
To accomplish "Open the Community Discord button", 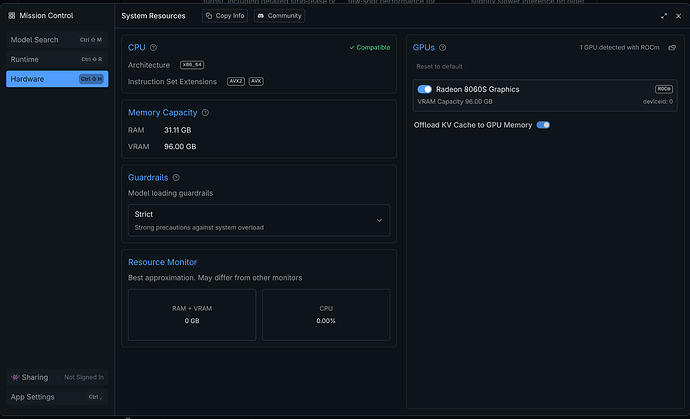I will [x=279, y=16].
